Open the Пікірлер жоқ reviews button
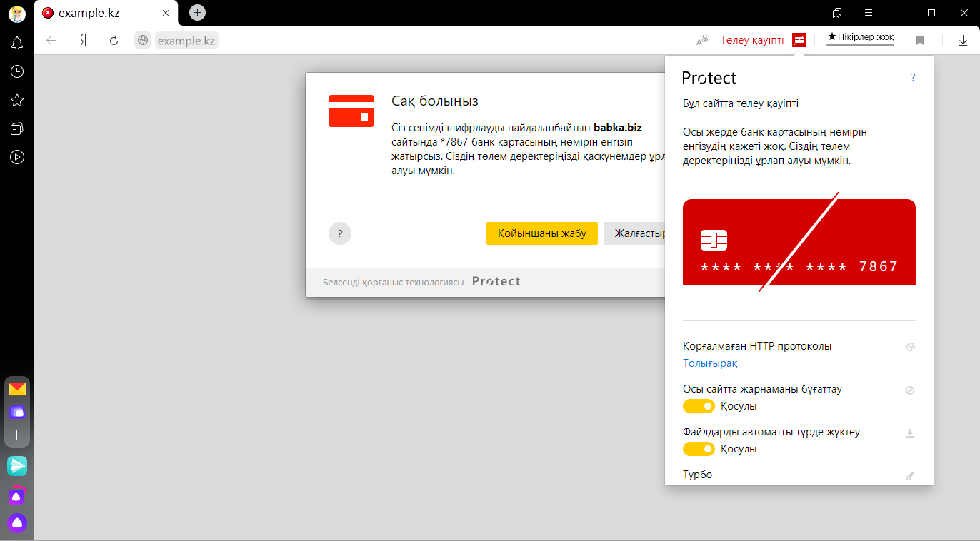This screenshot has width=980, height=541. pyautogui.click(x=860, y=37)
